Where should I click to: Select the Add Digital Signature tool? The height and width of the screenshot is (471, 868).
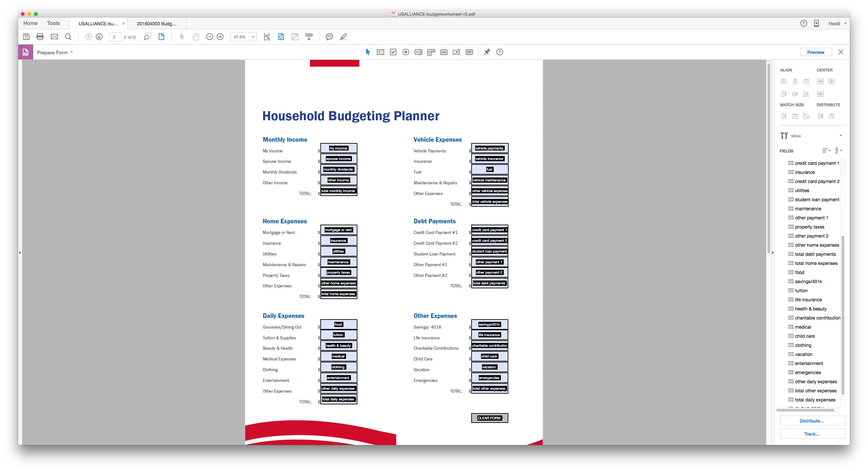tap(456, 52)
